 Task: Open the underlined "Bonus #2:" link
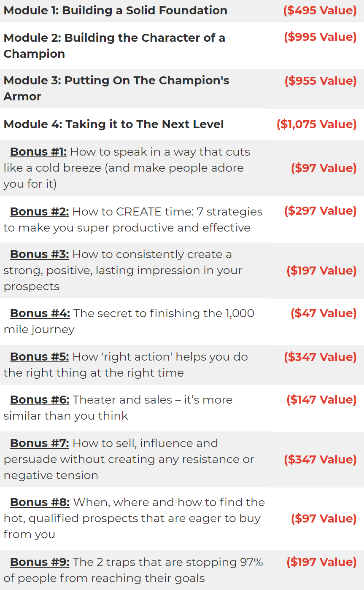tap(39, 212)
